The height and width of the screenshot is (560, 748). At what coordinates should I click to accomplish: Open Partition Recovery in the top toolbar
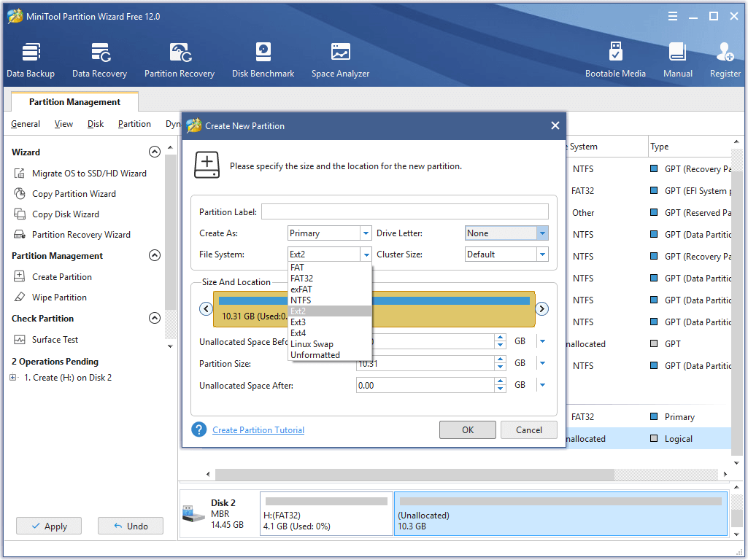click(x=180, y=61)
